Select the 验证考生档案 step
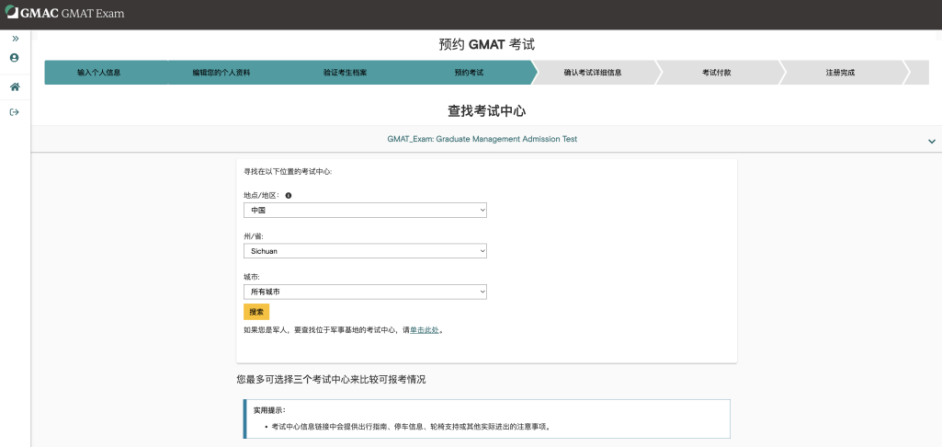Viewport: 942px width, 447px height. [345, 72]
